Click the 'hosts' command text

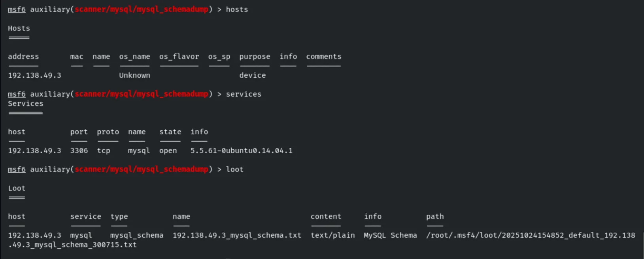(x=237, y=10)
